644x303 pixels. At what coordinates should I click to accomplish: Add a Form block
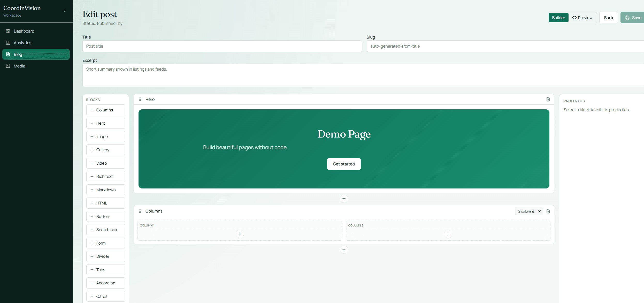click(106, 243)
